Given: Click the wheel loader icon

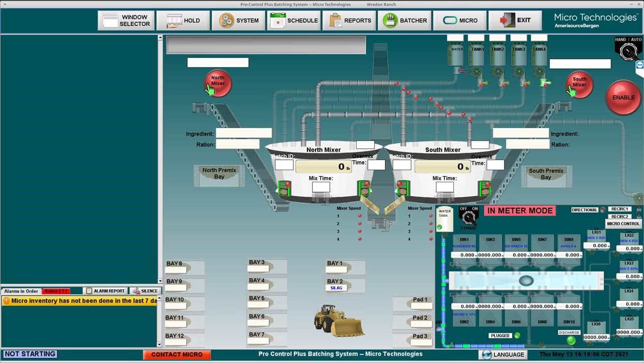Looking at the screenshot, I should coord(339,320).
